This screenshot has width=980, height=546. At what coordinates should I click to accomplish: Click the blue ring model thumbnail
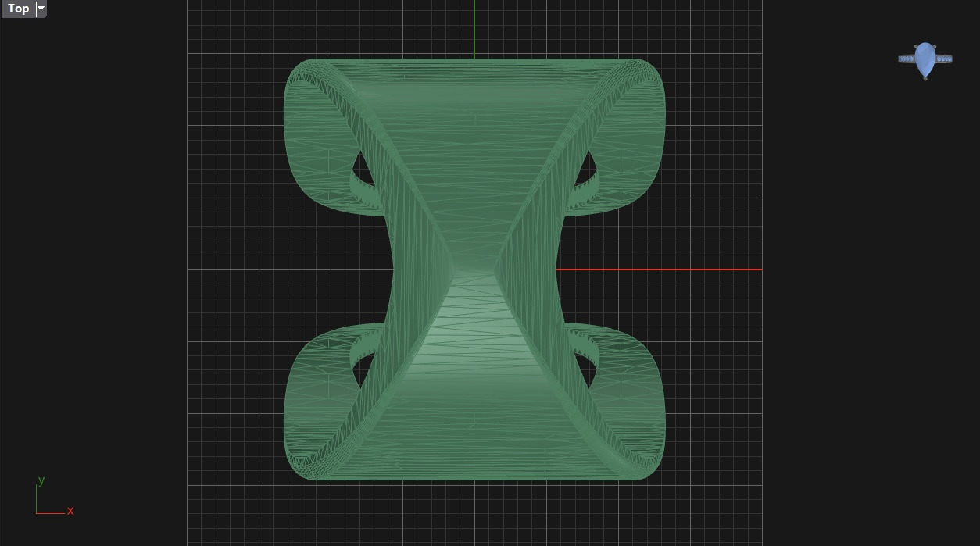[x=925, y=60]
